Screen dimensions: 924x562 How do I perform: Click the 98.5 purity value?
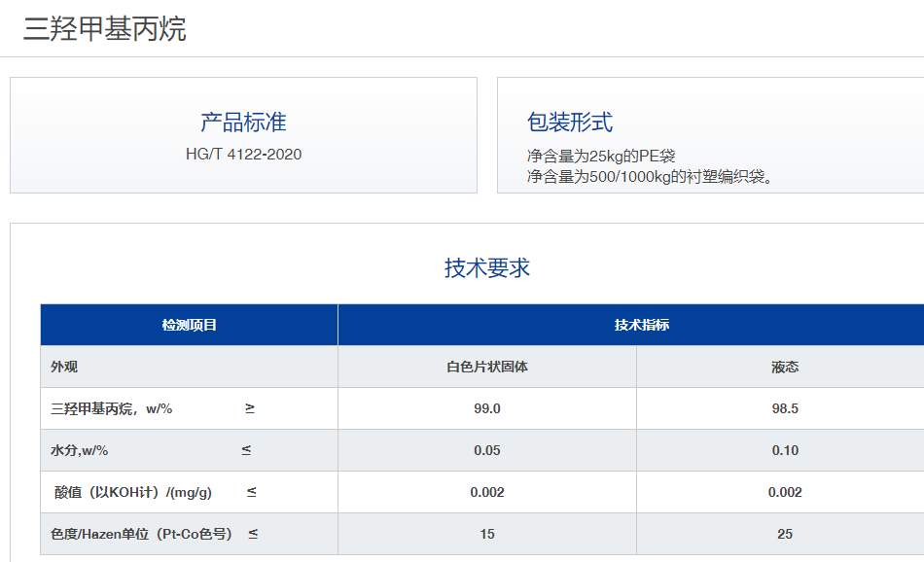tap(785, 408)
